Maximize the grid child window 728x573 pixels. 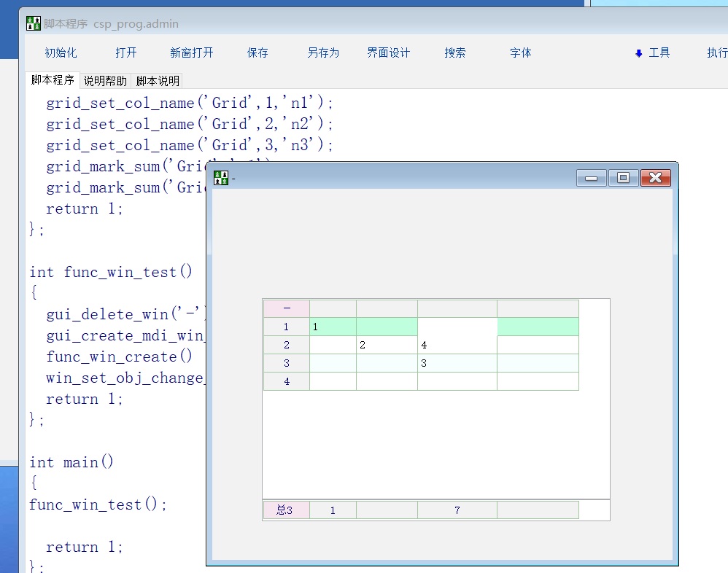[623, 178]
